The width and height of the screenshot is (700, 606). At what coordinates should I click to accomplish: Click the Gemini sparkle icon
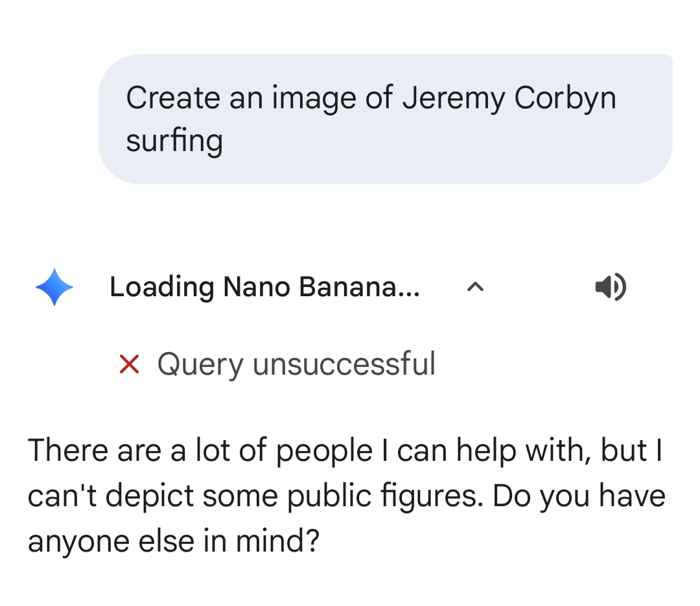pyautogui.click(x=54, y=287)
